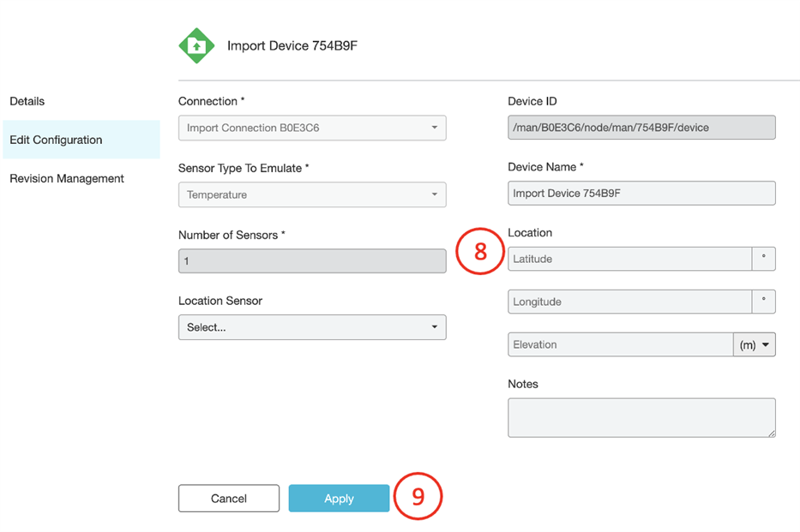
Task: Click the red circled number 8 marker
Action: click(x=480, y=251)
